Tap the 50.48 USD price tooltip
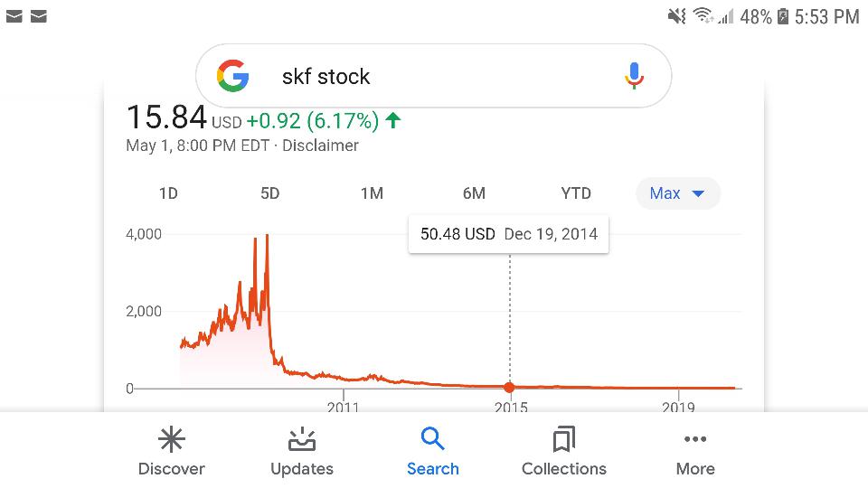The height and width of the screenshot is (488, 868). coord(508,234)
